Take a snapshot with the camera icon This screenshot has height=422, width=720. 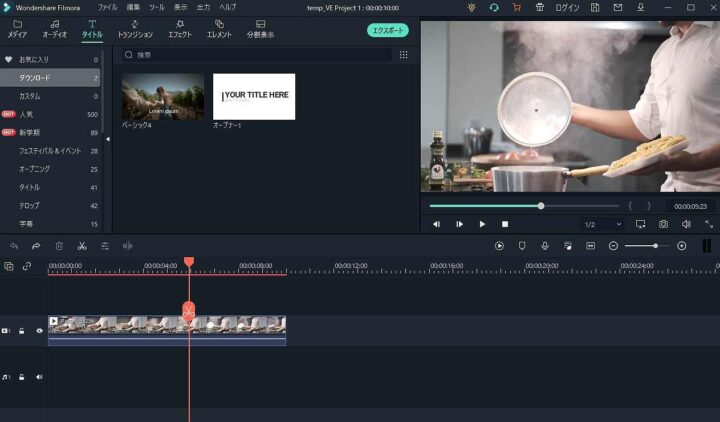[663, 224]
